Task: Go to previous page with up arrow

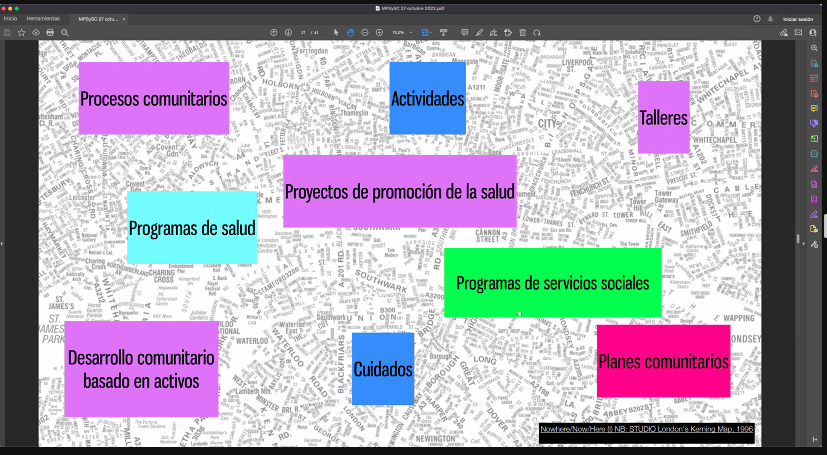Action: (274, 33)
